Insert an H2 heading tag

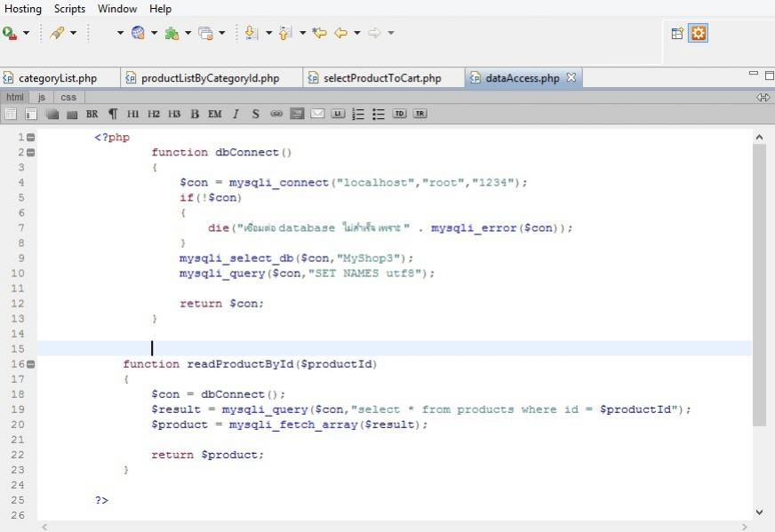(154, 114)
